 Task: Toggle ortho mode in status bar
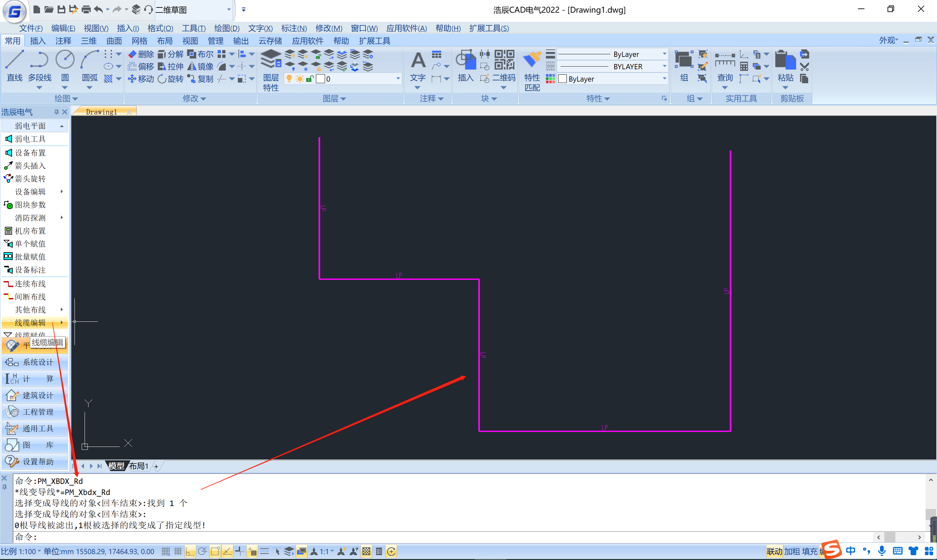coord(190,552)
